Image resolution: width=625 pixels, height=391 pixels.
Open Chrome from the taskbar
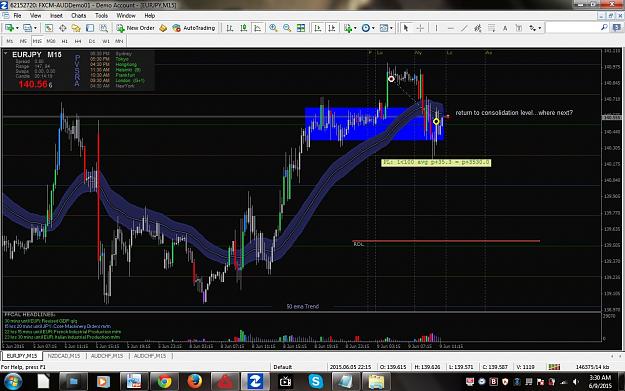pyautogui.click(x=164, y=381)
